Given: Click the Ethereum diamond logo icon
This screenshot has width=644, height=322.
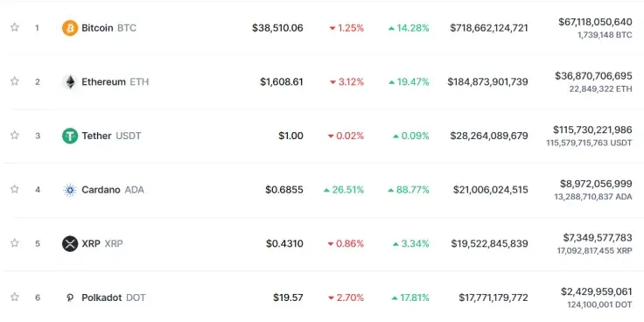Looking at the screenshot, I should [x=70, y=82].
